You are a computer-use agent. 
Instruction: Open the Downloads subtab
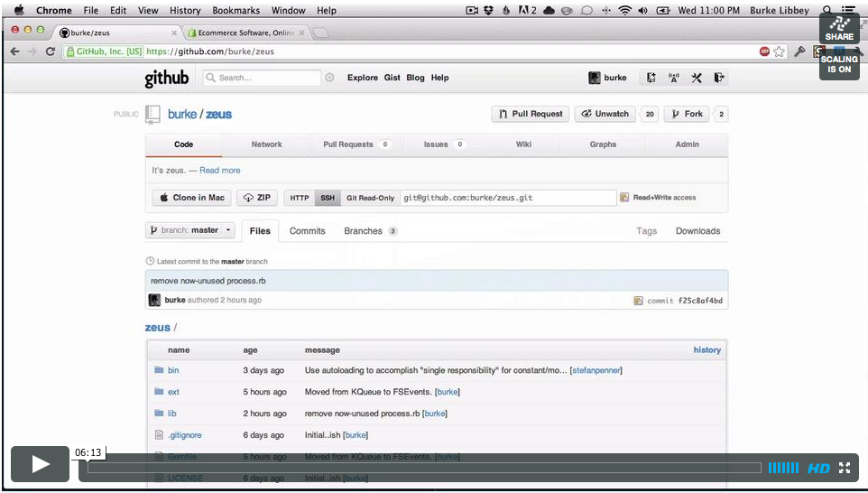[x=697, y=231]
